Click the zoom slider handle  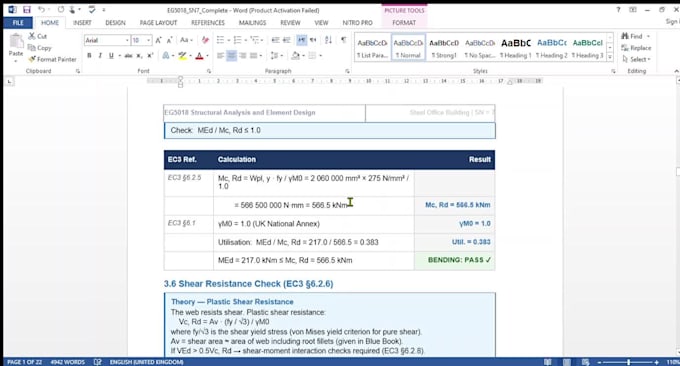pyautogui.click(x=628, y=362)
